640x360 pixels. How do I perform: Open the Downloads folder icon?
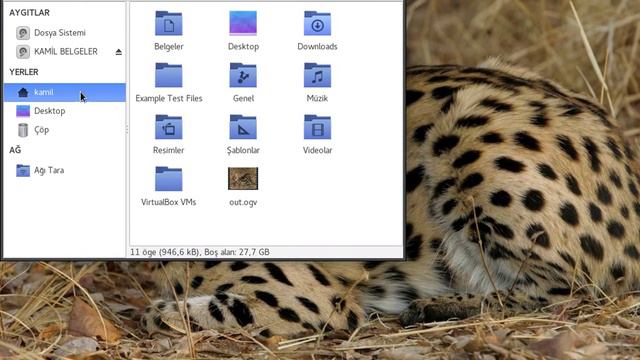point(317,23)
